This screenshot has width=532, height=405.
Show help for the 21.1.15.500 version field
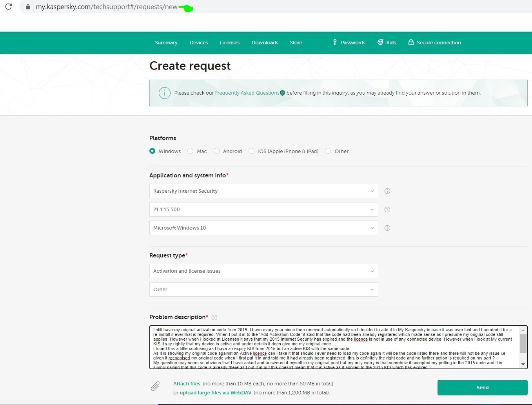387,210
